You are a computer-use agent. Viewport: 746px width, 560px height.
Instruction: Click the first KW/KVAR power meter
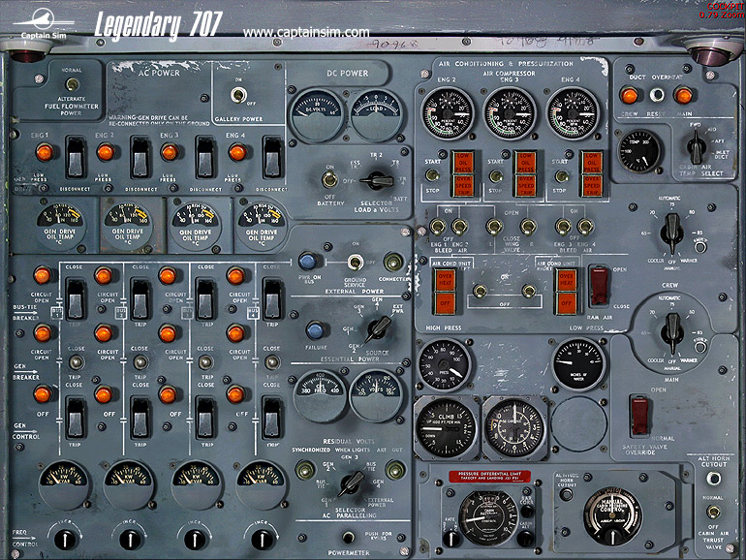tap(63, 483)
